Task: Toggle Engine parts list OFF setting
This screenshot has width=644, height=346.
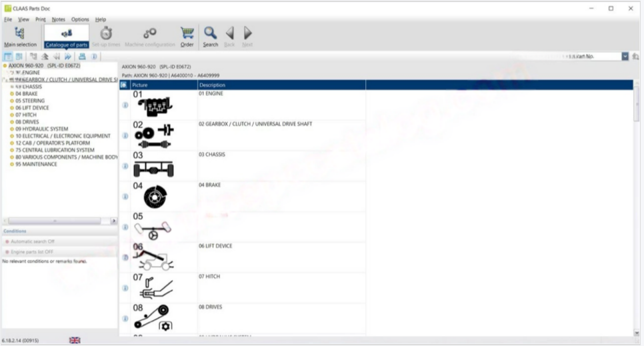Action: 30,252
